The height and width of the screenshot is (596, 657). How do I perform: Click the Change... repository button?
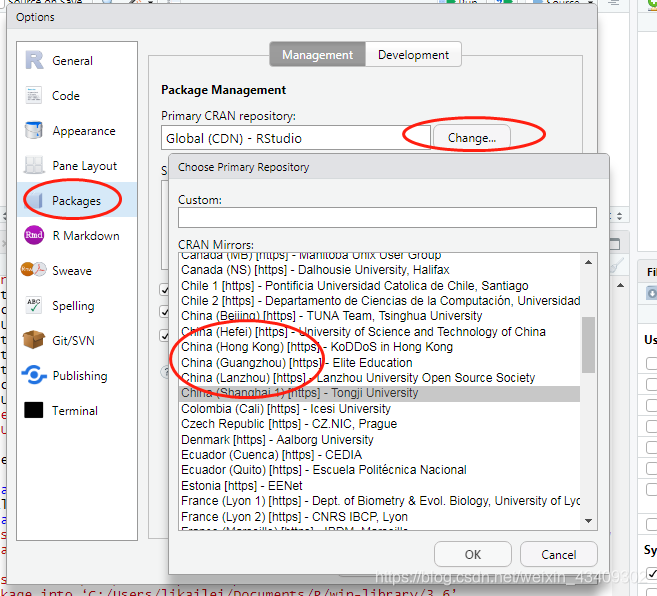click(472, 137)
